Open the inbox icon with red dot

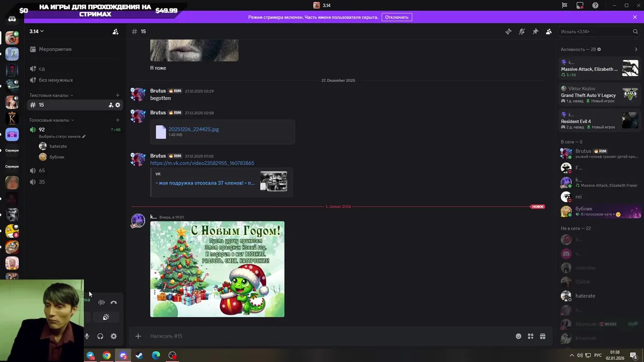point(580,6)
